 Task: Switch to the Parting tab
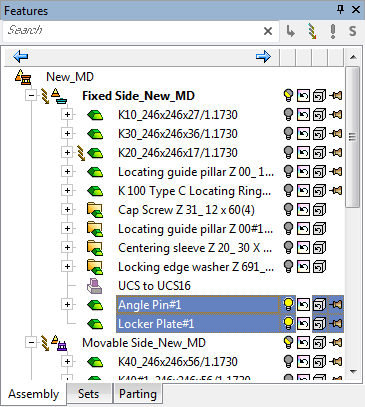point(138,394)
